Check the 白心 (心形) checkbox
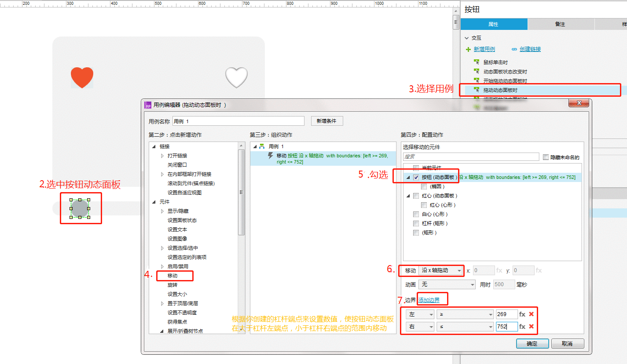The image size is (627, 364). tap(416, 214)
